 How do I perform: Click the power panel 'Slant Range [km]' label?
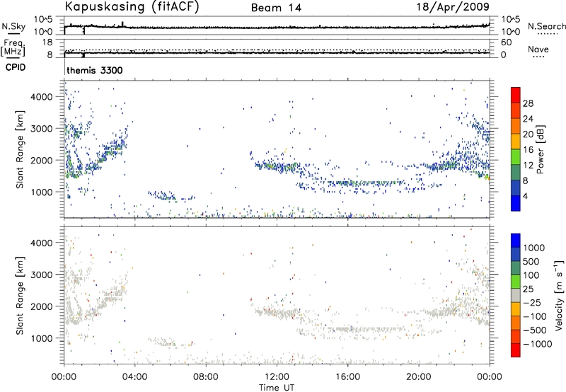pyautogui.click(x=20, y=149)
